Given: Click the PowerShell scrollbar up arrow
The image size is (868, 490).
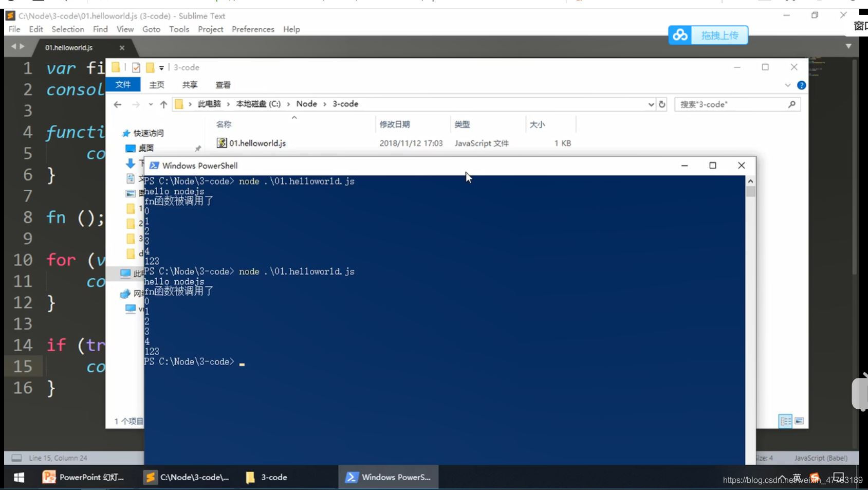Looking at the screenshot, I should tap(750, 181).
